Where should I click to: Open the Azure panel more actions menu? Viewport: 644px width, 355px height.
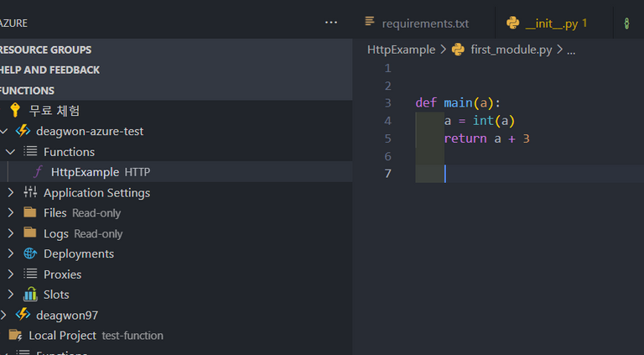point(331,23)
